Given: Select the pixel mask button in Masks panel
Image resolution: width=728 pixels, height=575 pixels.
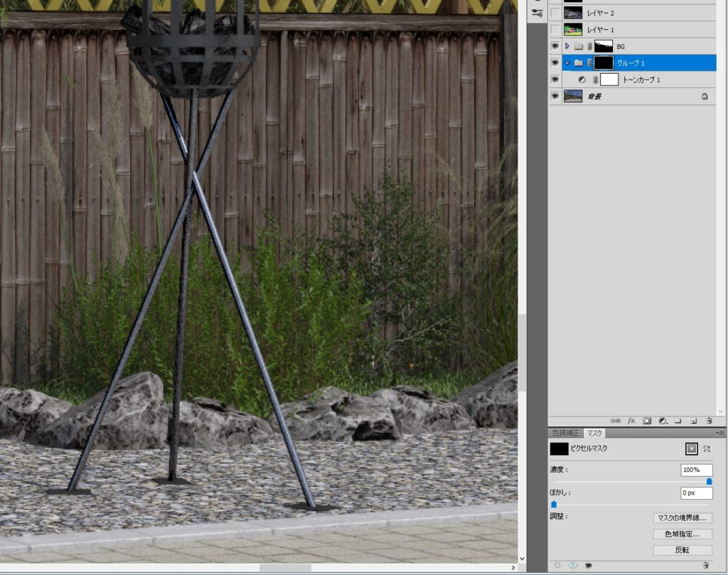Looking at the screenshot, I should pyautogui.click(x=690, y=449).
